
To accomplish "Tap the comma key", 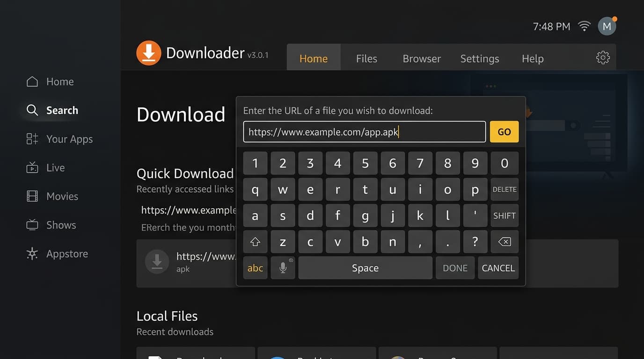I will (420, 242).
